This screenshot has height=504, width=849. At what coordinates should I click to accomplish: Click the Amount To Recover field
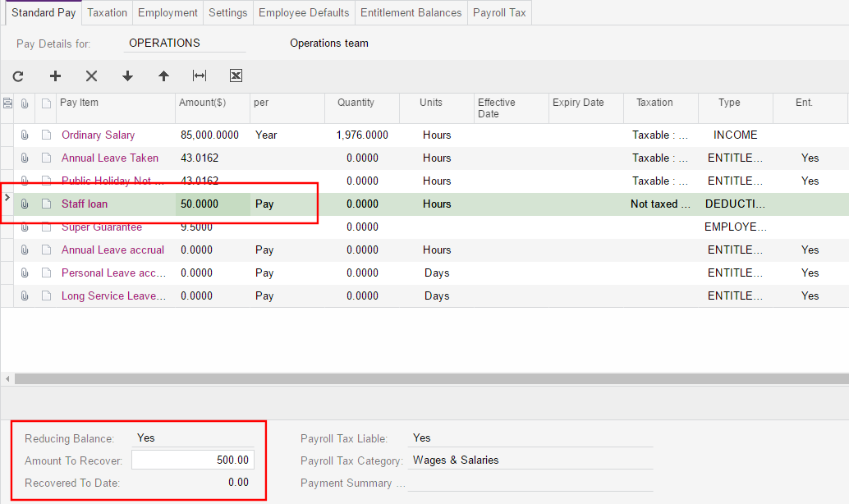193,460
